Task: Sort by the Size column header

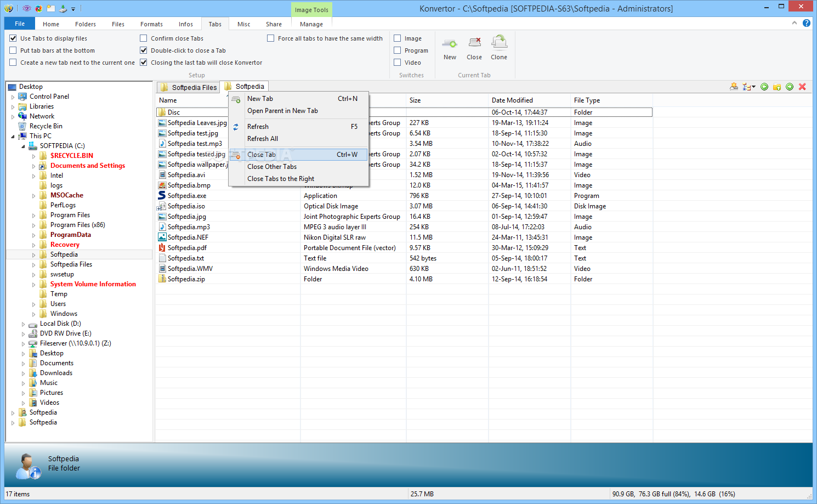Action: coord(447,100)
